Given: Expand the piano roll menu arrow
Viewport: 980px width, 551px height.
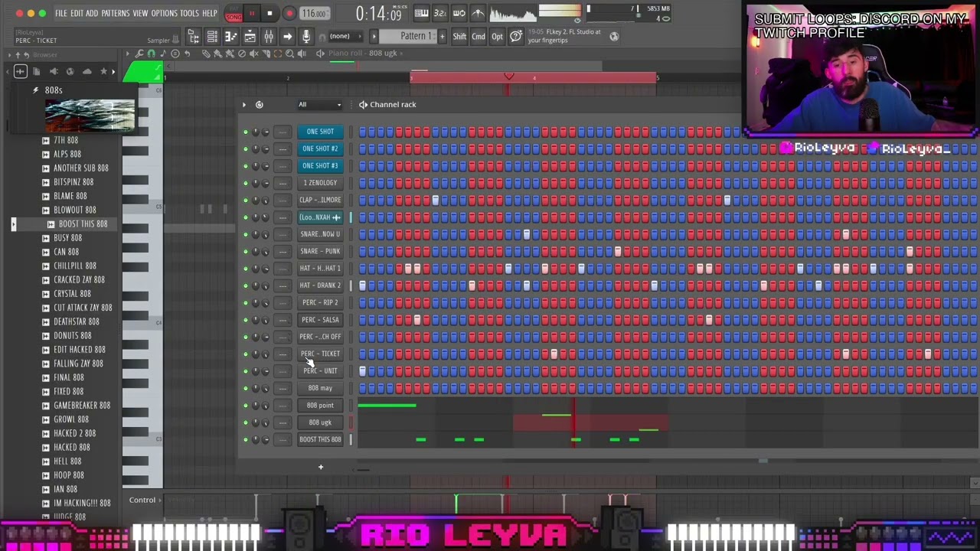Looking at the screenshot, I should coord(127,53).
